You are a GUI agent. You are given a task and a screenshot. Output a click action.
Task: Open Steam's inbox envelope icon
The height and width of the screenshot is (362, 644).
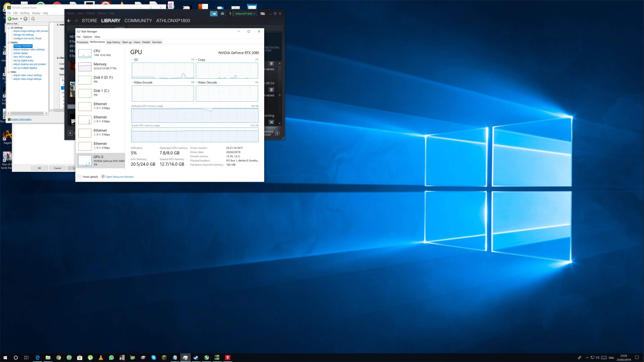pyautogui.click(x=222, y=13)
